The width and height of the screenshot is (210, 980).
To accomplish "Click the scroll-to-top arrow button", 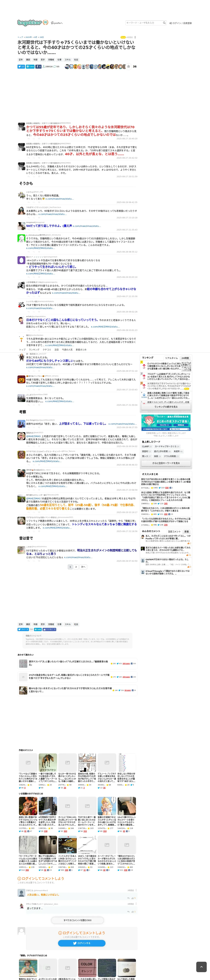I will [x=201, y=967].
